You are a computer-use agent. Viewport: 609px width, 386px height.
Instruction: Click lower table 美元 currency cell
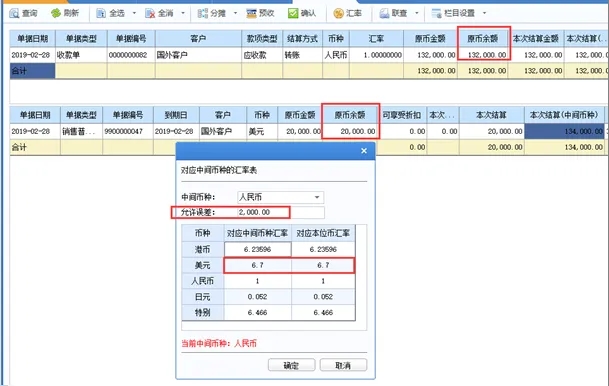point(262,131)
